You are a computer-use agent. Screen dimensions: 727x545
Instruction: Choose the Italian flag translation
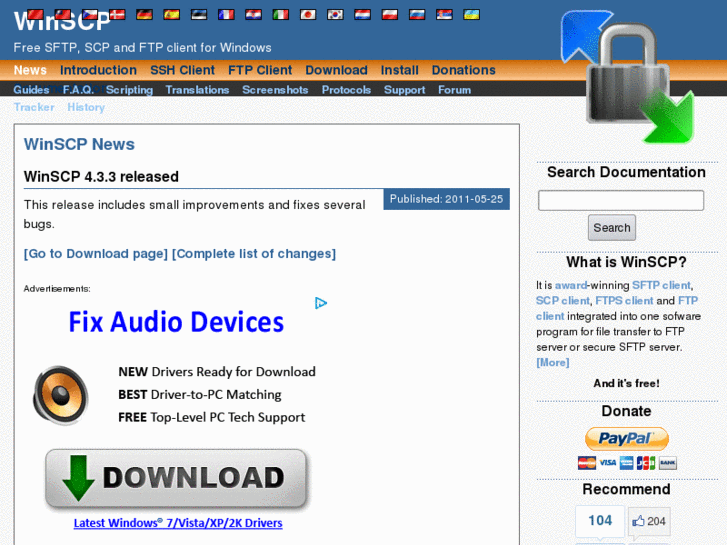(x=281, y=15)
